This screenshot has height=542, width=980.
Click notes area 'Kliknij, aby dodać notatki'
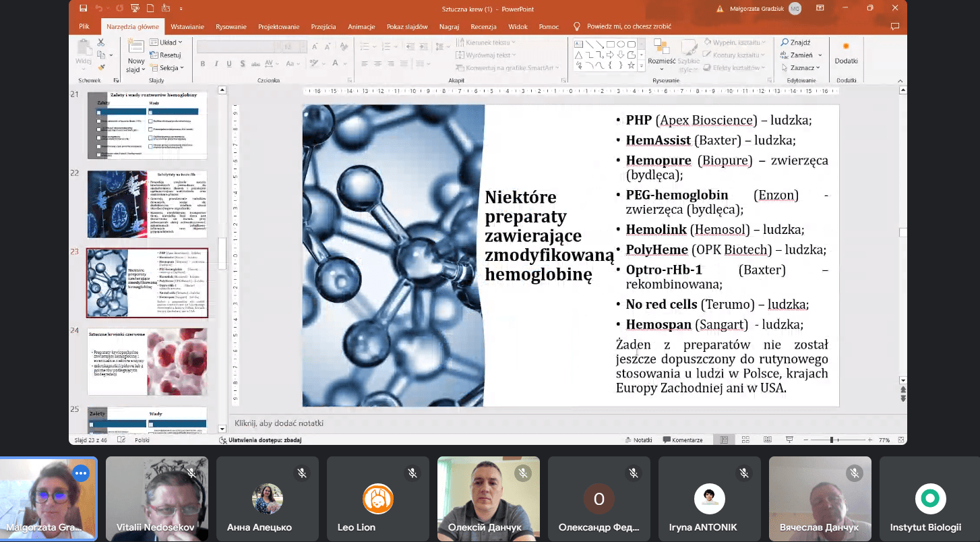279,423
